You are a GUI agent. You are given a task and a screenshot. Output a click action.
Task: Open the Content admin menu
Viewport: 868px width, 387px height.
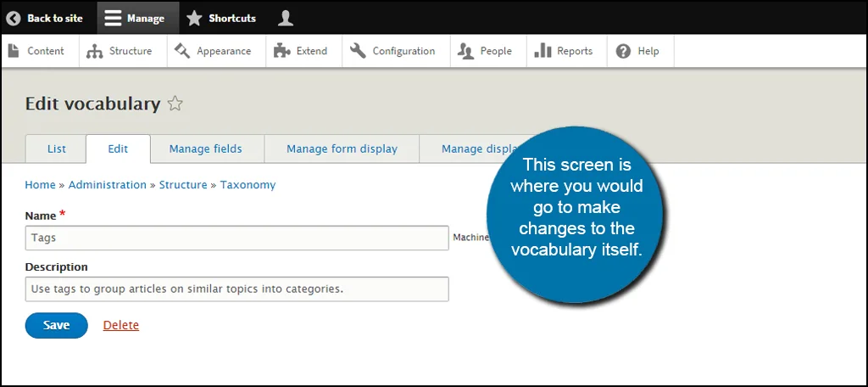coord(36,51)
